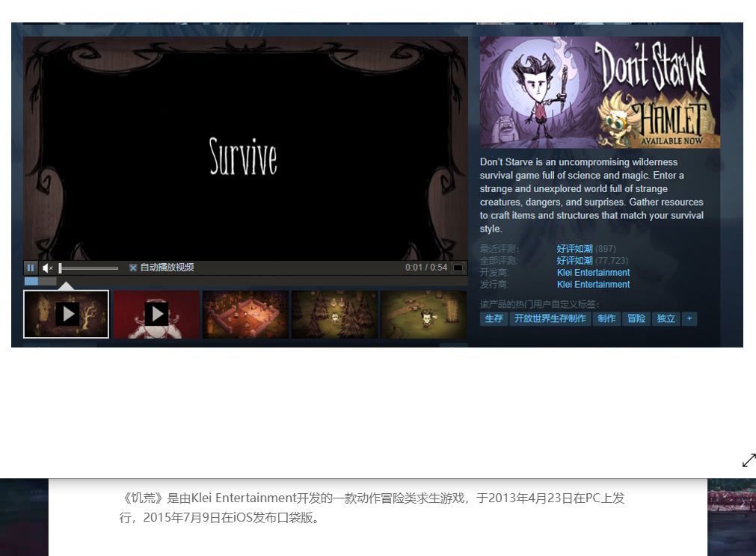Image resolution: width=756 pixels, height=556 pixels.
Task: Select the fenced campfire base screenshot thumbnail
Action: click(x=245, y=314)
